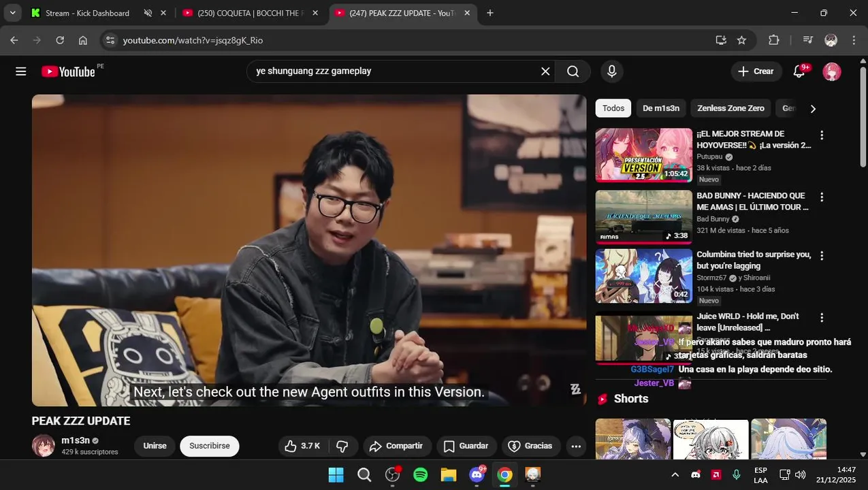Open options for the Juice WRLD video
This screenshot has width=868, height=490.
(822, 318)
